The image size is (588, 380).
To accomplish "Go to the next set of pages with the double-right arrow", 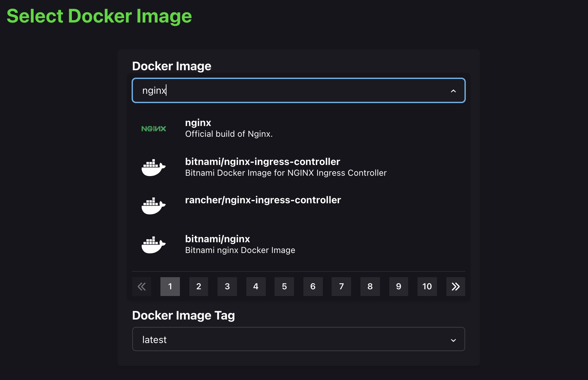I will [x=455, y=287].
